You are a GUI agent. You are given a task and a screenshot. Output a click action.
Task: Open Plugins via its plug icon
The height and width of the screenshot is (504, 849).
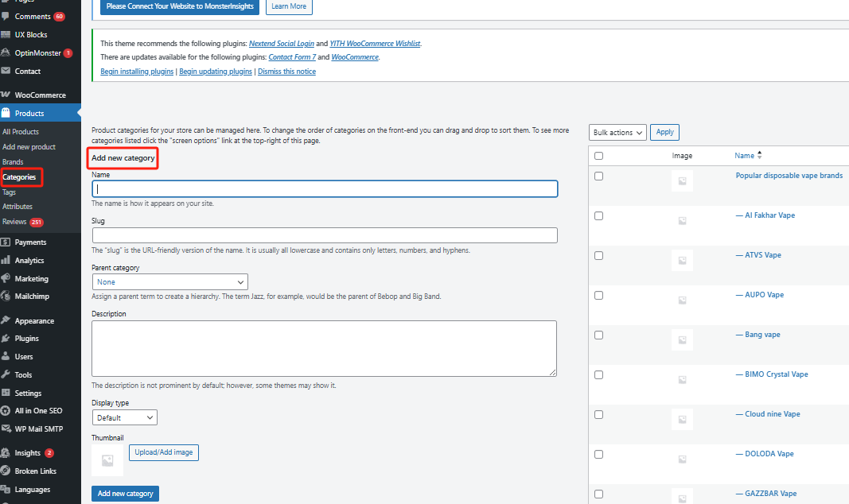pyautogui.click(x=6, y=339)
